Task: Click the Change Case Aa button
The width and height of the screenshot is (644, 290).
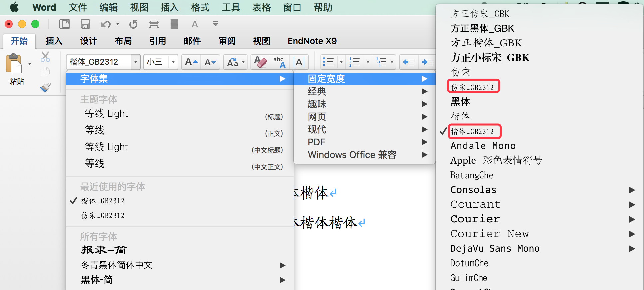Action: tap(232, 62)
